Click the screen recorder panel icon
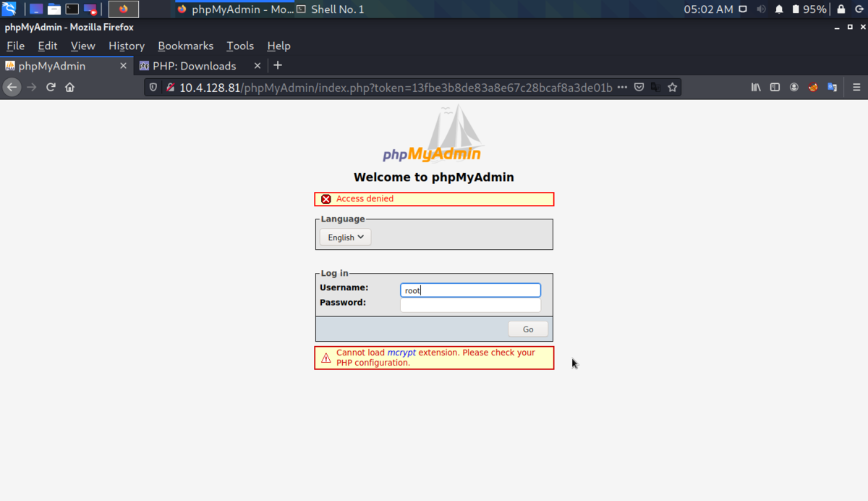Image resolution: width=868 pixels, height=501 pixels. click(90, 9)
